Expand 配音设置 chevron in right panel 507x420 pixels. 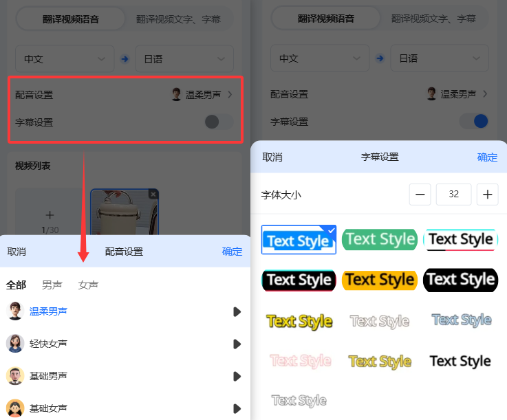click(485, 93)
